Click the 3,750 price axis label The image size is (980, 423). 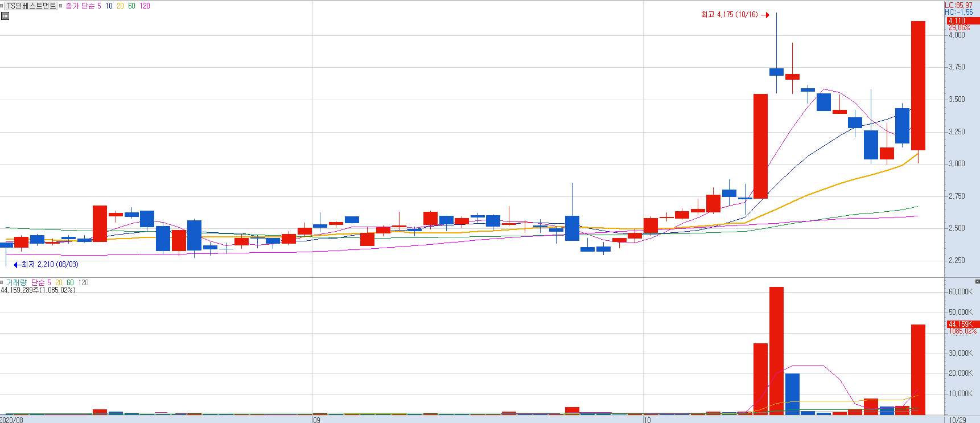[957, 67]
